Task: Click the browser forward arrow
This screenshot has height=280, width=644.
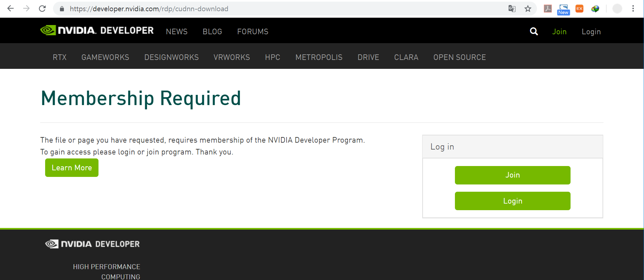Action: pyautogui.click(x=26, y=9)
